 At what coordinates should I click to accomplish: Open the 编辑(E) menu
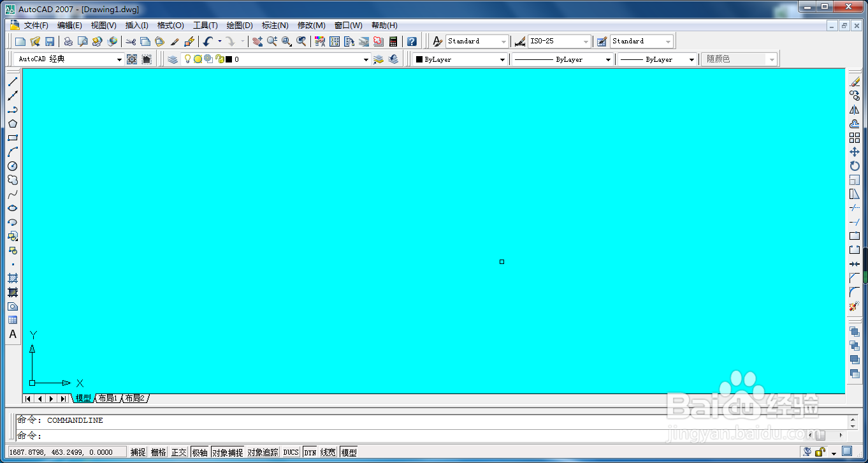coord(69,26)
